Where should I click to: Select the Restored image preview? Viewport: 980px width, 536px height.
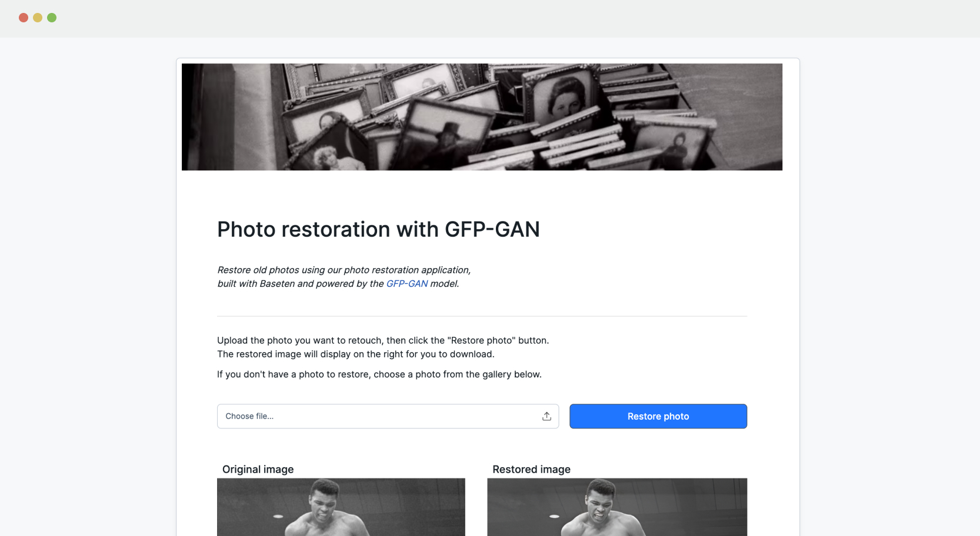point(617,507)
